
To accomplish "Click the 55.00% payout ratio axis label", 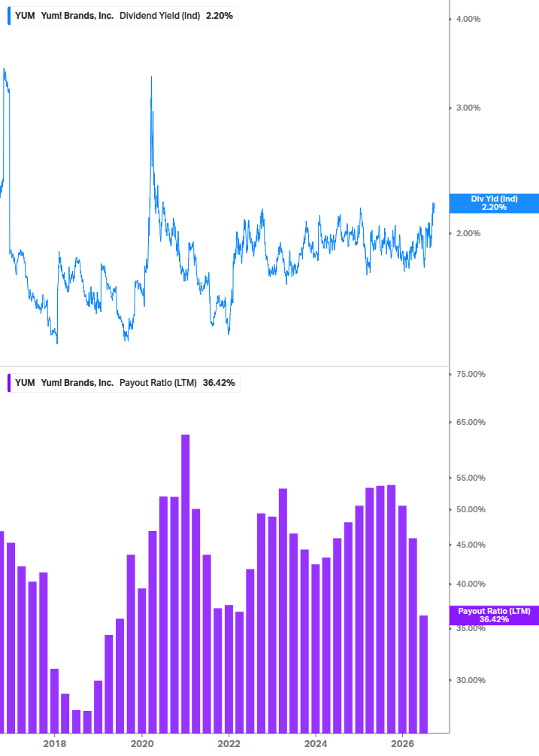I will pyautogui.click(x=471, y=478).
